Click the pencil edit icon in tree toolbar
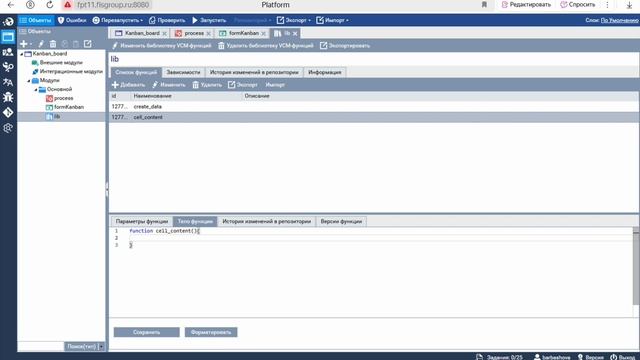 pyautogui.click(x=41, y=44)
